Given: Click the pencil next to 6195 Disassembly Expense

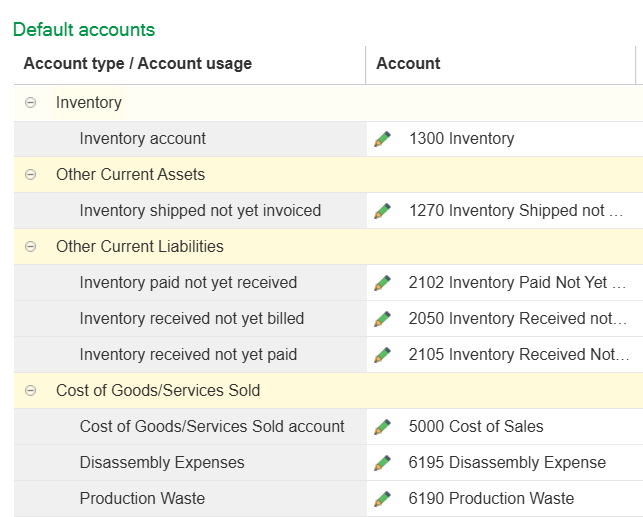Looking at the screenshot, I should coord(382,463).
